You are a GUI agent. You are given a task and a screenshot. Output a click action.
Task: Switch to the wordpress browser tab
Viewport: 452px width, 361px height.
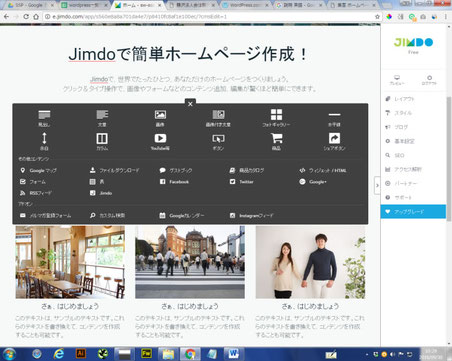click(84, 5)
